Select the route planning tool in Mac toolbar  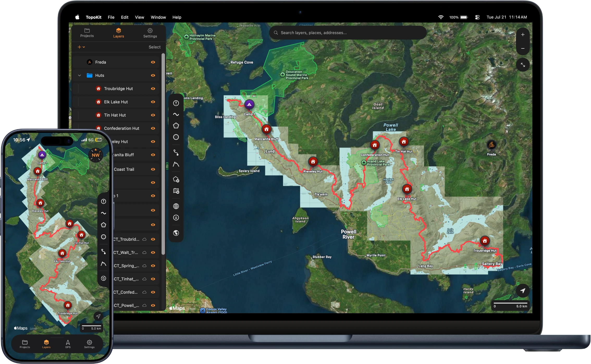pos(176,153)
